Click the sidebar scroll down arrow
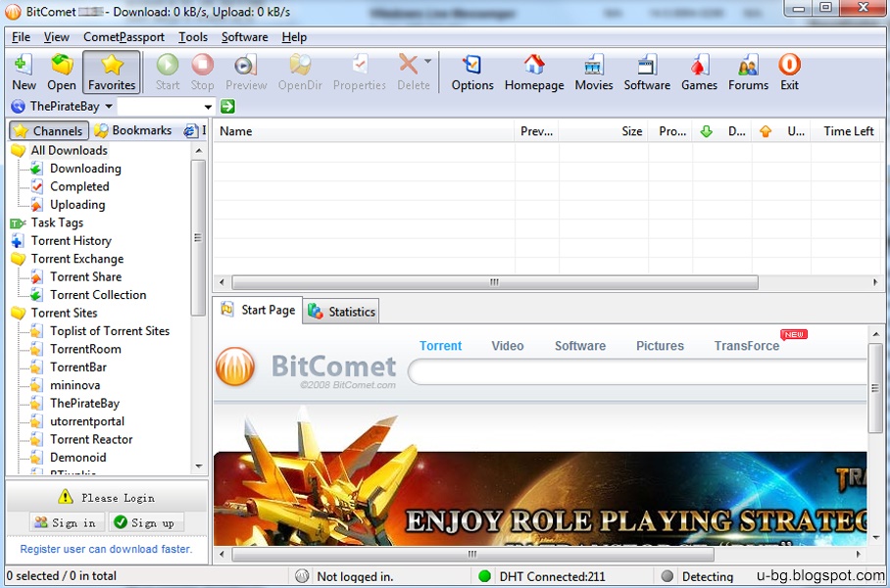The height and width of the screenshot is (588, 890). point(199,465)
